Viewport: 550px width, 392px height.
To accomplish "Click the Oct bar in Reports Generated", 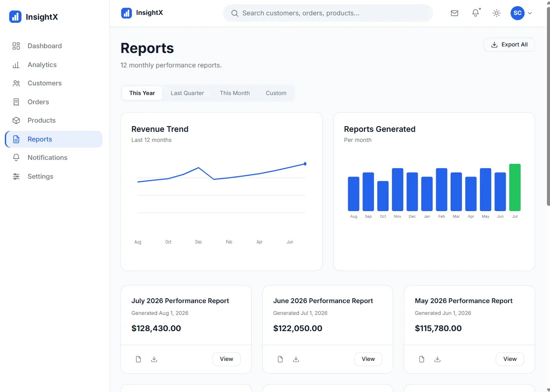I will click(x=383, y=196).
